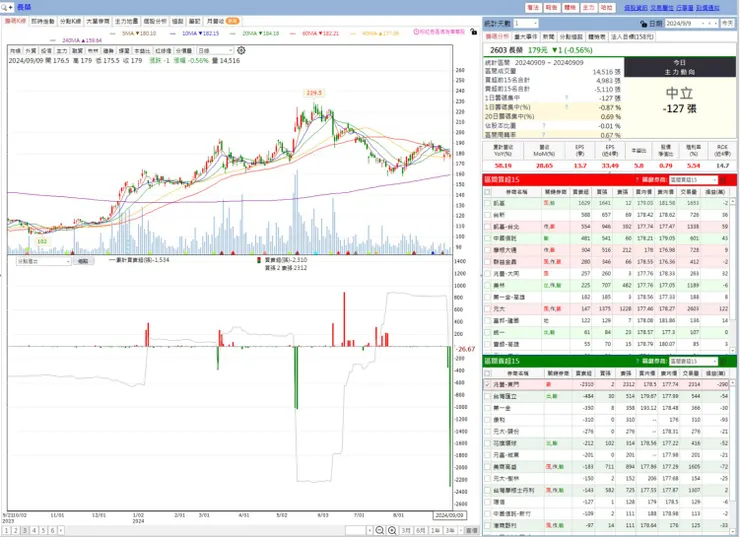Tick the select-all checkbox in the sellers table header
Image resolution: width=740 pixels, height=537 pixels.
pyautogui.click(x=488, y=373)
